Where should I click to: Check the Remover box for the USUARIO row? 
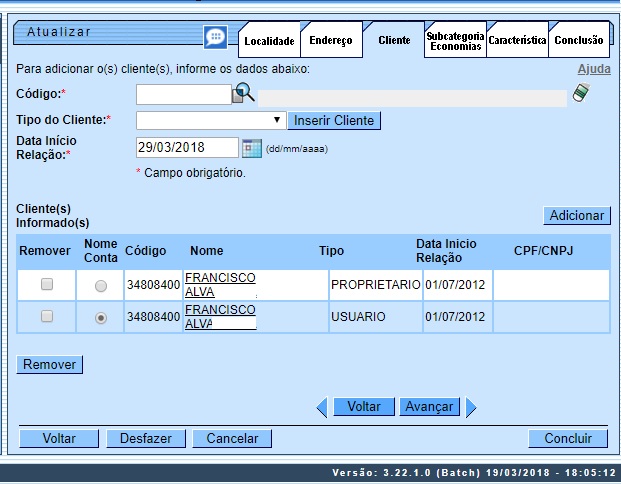click(46, 316)
